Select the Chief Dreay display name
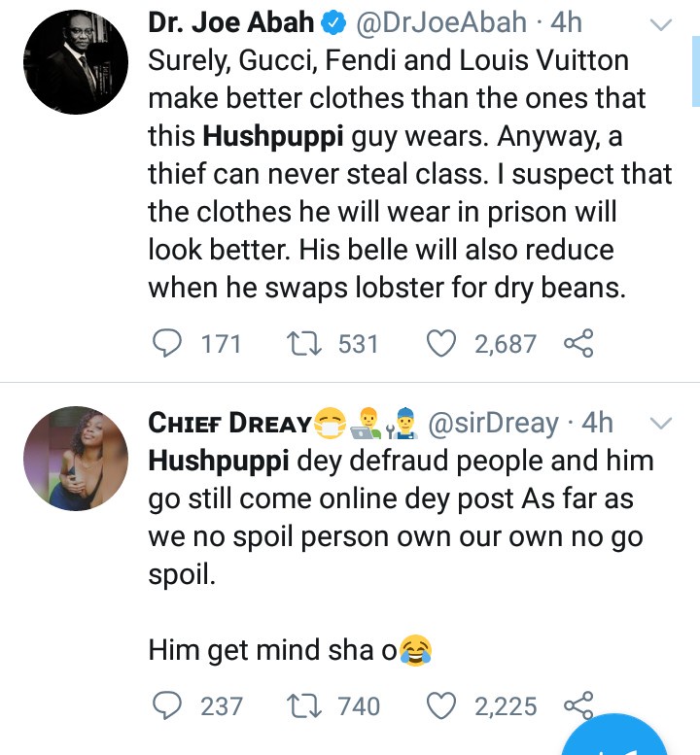This screenshot has width=700, height=755. (x=229, y=423)
